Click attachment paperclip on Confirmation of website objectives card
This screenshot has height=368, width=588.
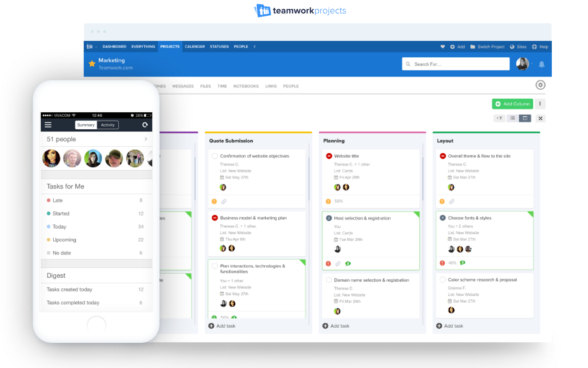(224, 201)
